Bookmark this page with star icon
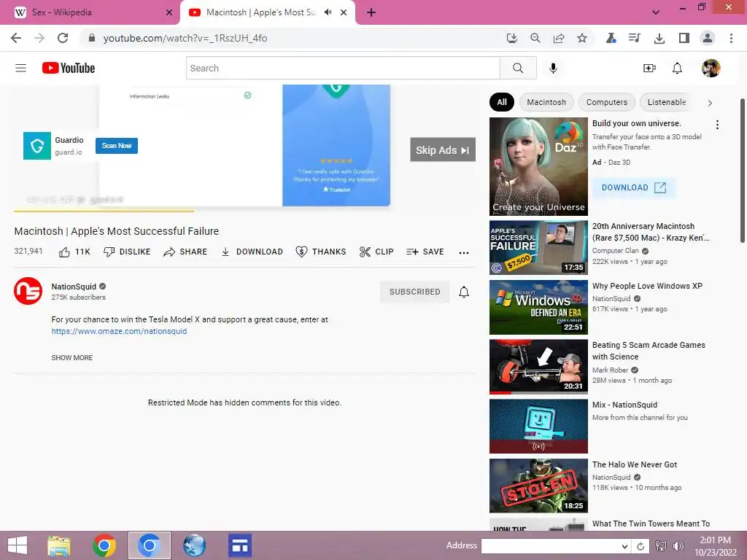747x560 pixels. point(581,38)
